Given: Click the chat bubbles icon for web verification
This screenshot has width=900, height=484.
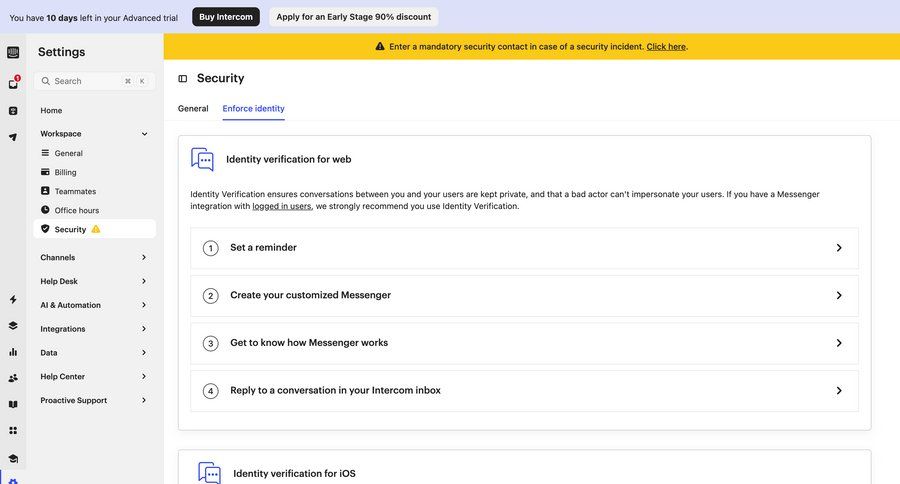Looking at the screenshot, I should [202, 160].
